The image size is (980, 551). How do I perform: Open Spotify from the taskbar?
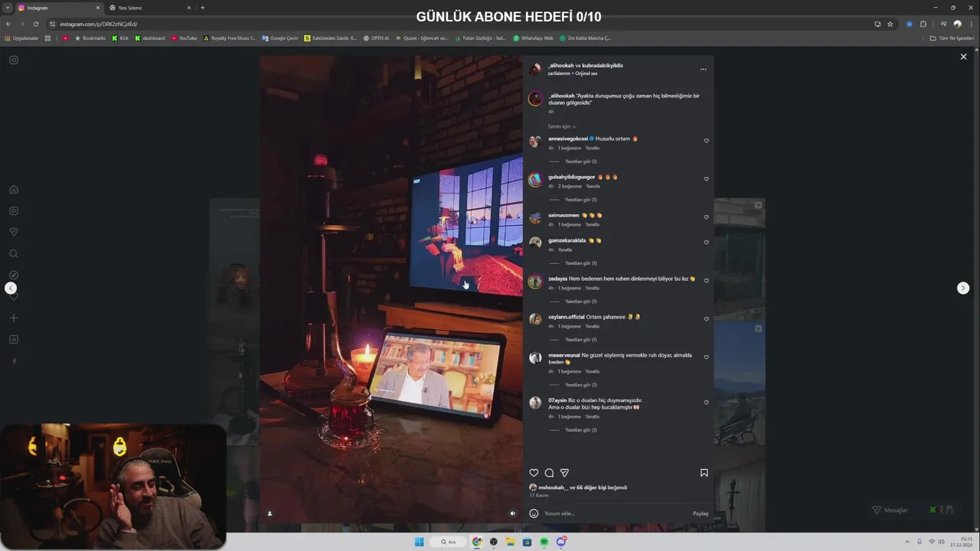(x=544, y=542)
